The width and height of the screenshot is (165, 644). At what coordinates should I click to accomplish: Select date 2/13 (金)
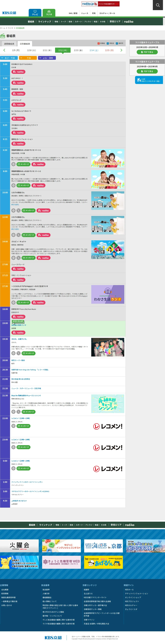coord(78,50)
